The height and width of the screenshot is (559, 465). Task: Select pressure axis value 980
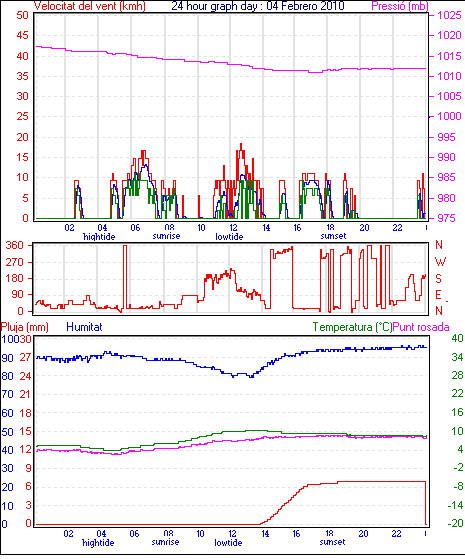446,198
